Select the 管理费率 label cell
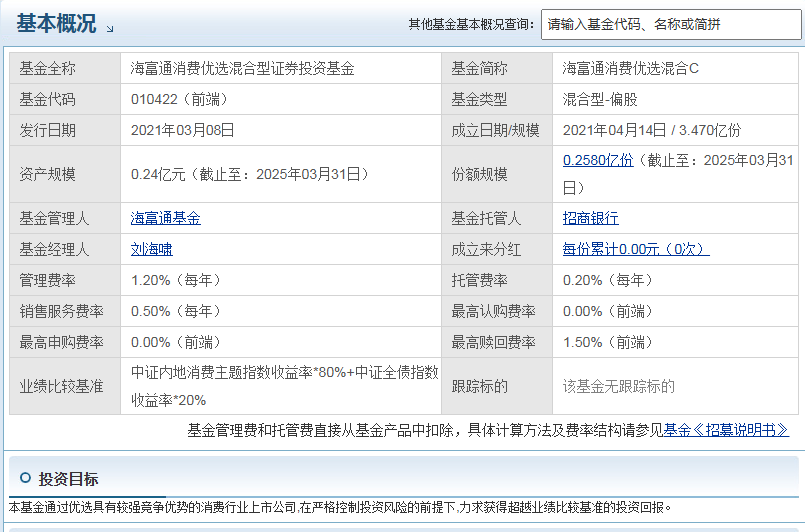Image resolution: width=805 pixels, height=532 pixels. pyautogui.click(x=65, y=280)
